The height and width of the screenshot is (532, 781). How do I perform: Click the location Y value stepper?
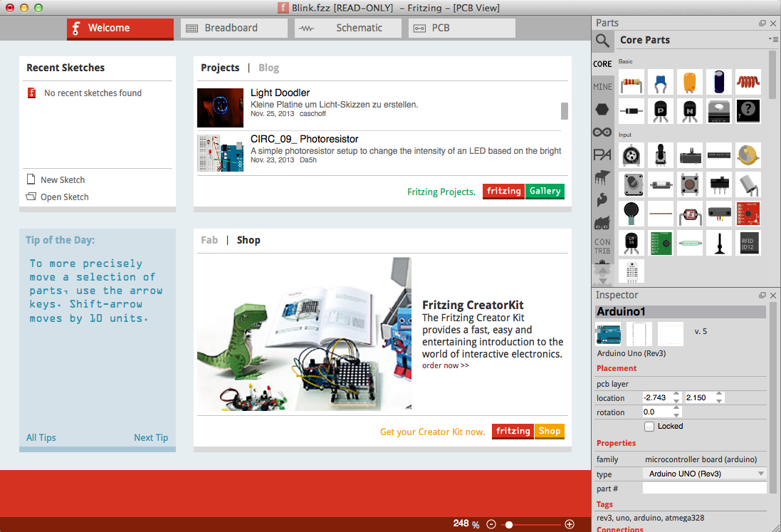pyautogui.click(x=719, y=397)
